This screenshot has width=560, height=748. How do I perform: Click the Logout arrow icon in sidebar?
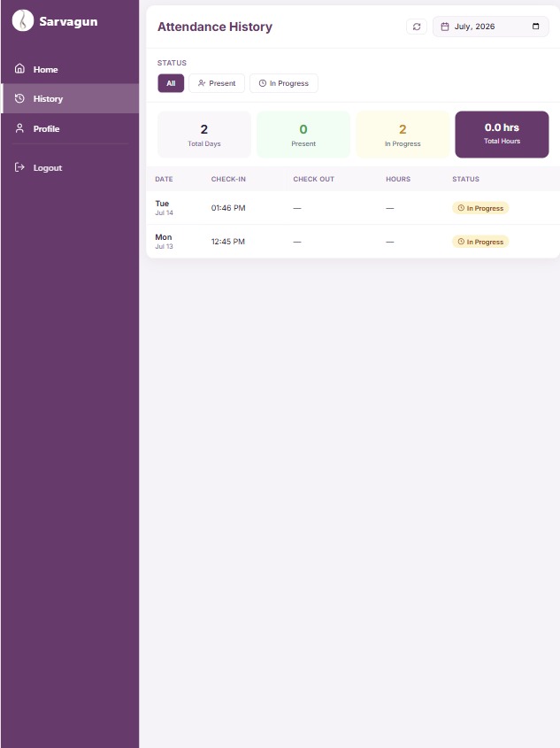[19, 167]
